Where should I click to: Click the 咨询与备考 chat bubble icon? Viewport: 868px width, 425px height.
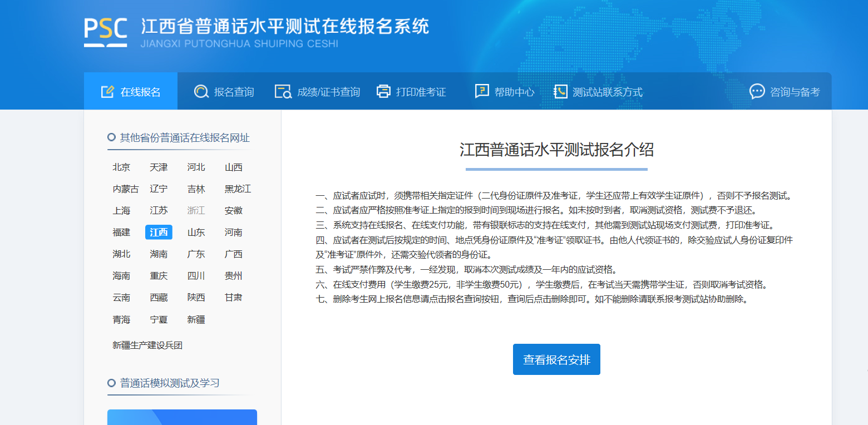(x=757, y=92)
